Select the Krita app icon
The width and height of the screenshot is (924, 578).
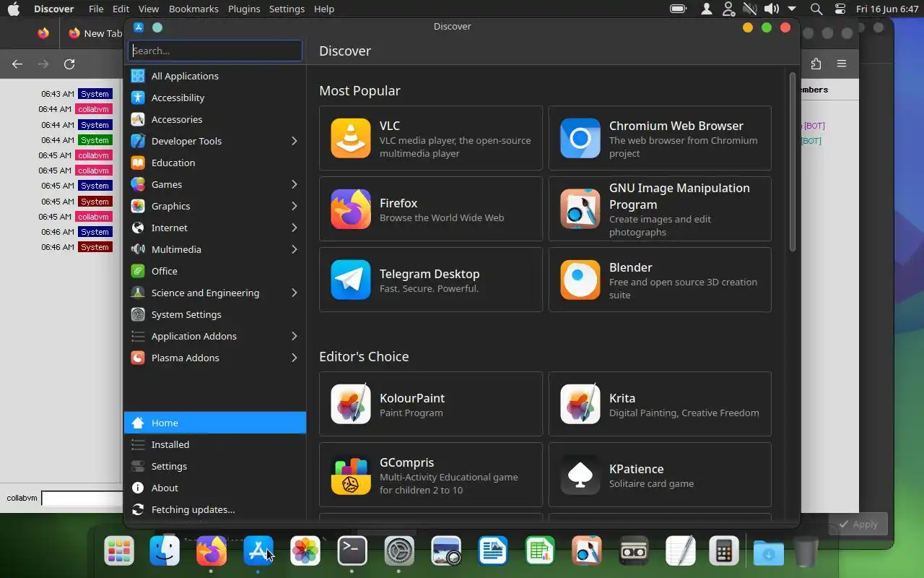[580, 404]
